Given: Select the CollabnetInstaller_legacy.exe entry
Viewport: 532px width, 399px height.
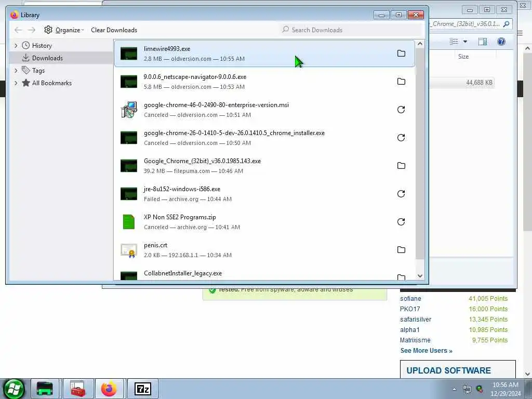Looking at the screenshot, I should pyautogui.click(x=264, y=274).
